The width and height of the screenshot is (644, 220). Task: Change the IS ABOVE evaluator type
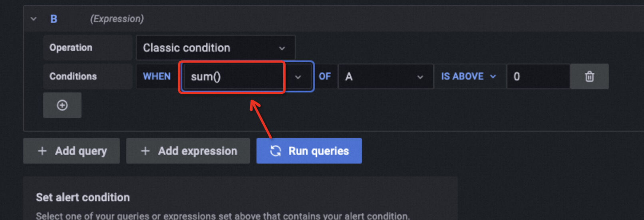point(469,76)
